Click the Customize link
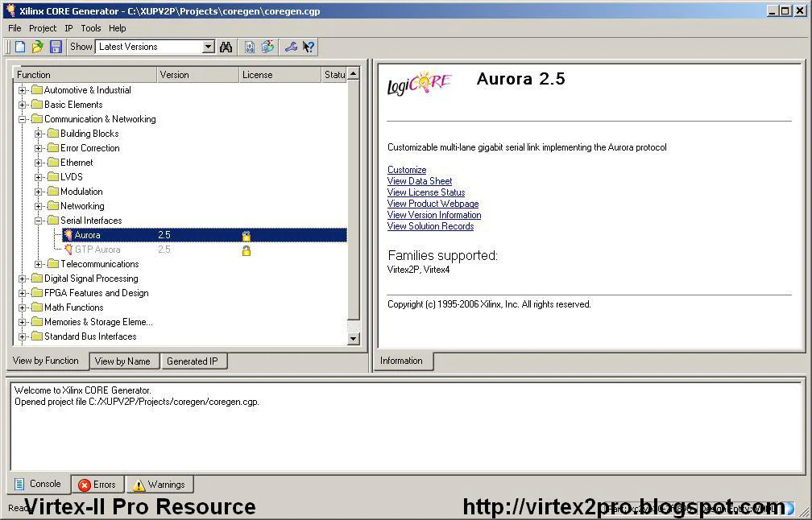 coord(407,170)
